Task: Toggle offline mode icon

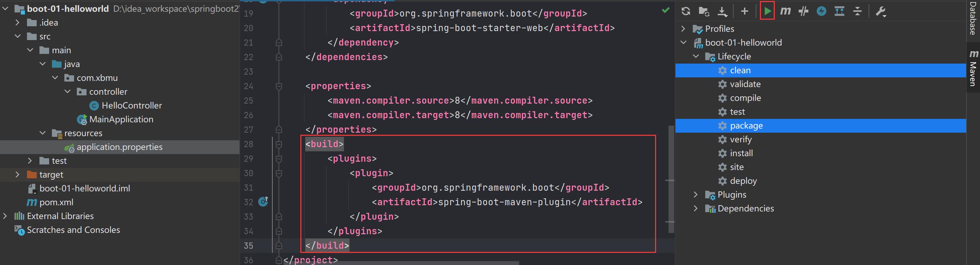Action: [803, 11]
